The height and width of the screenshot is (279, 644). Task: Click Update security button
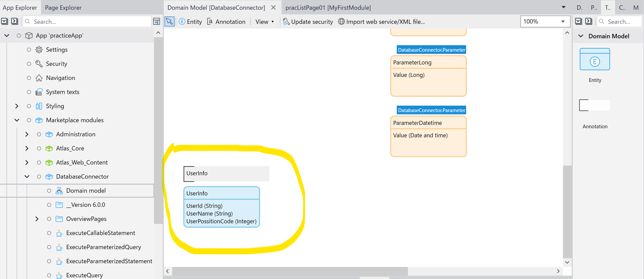[x=308, y=21]
